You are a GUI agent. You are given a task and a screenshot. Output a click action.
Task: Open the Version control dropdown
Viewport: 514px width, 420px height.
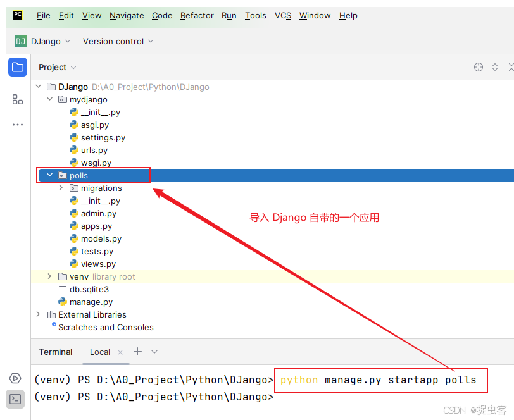point(118,41)
